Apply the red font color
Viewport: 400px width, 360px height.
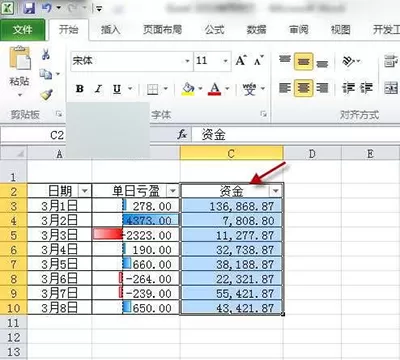click(x=214, y=89)
